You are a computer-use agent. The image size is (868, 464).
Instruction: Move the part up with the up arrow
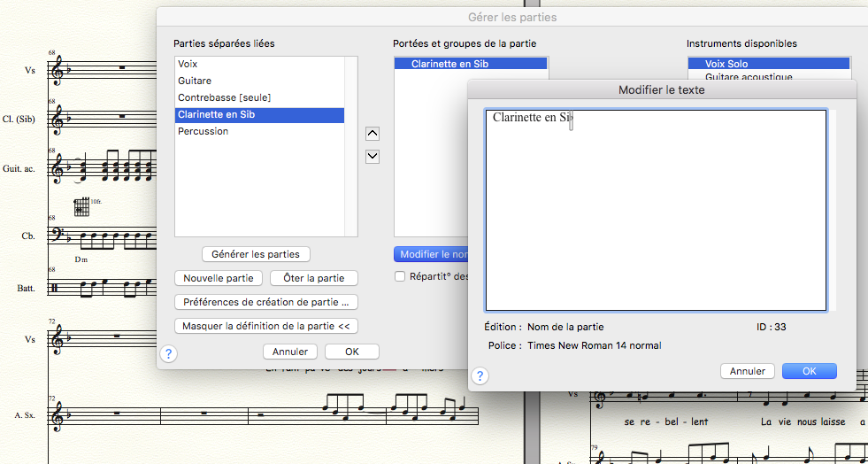point(373,134)
